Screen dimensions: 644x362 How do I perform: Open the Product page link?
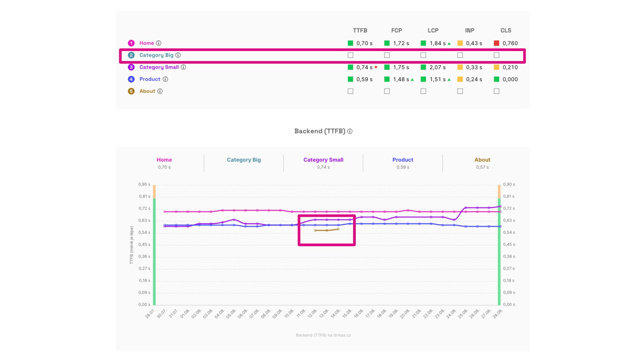point(150,79)
